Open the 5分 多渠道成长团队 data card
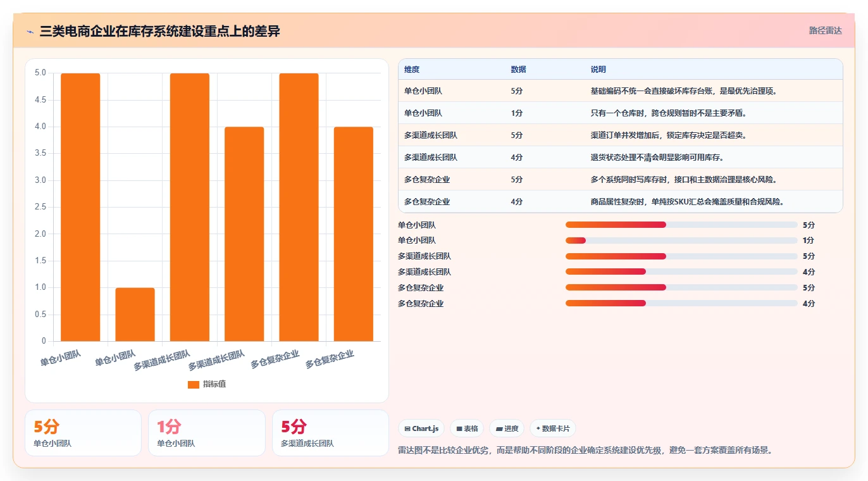Screen dimensions: 868x481 (x=330, y=433)
